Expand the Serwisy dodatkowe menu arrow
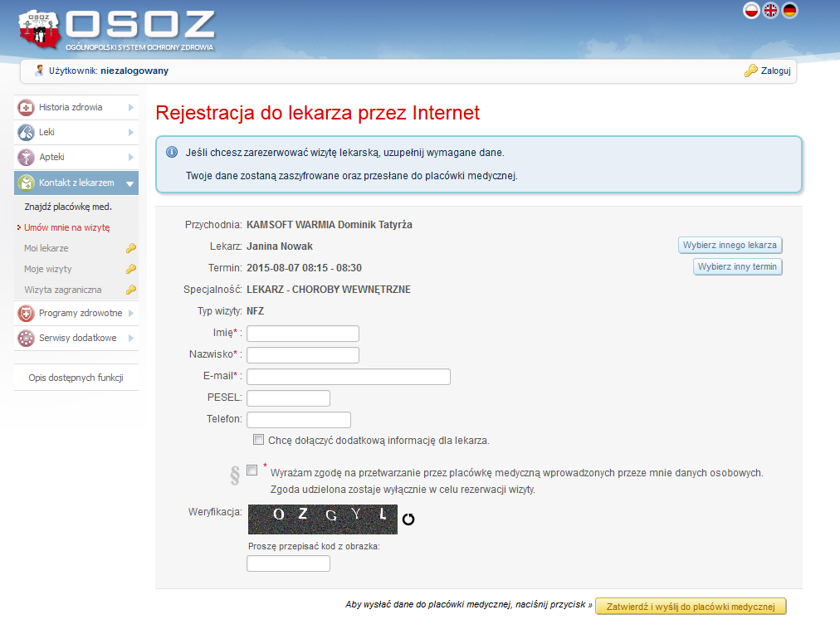Viewport: 840px width, 634px height. click(130, 339)
